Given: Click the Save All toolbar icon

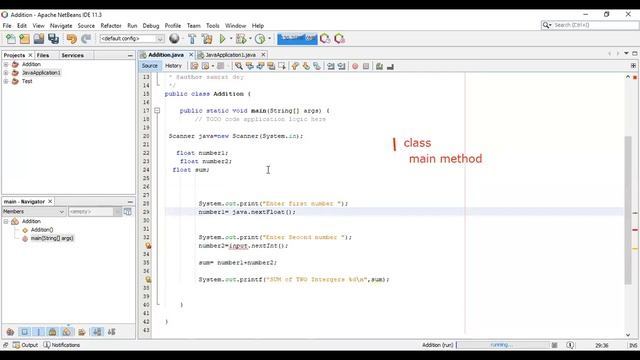Looking at the screenshot, I should point(53,39).
